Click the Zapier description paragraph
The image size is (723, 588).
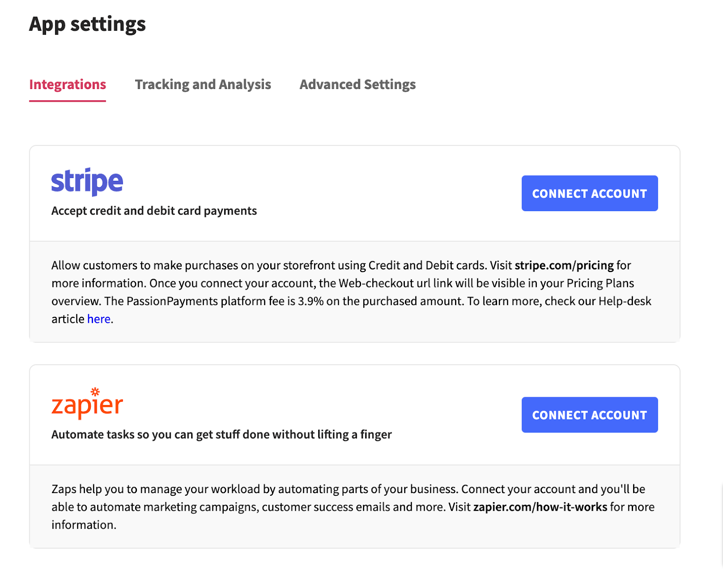coord(353,507)
